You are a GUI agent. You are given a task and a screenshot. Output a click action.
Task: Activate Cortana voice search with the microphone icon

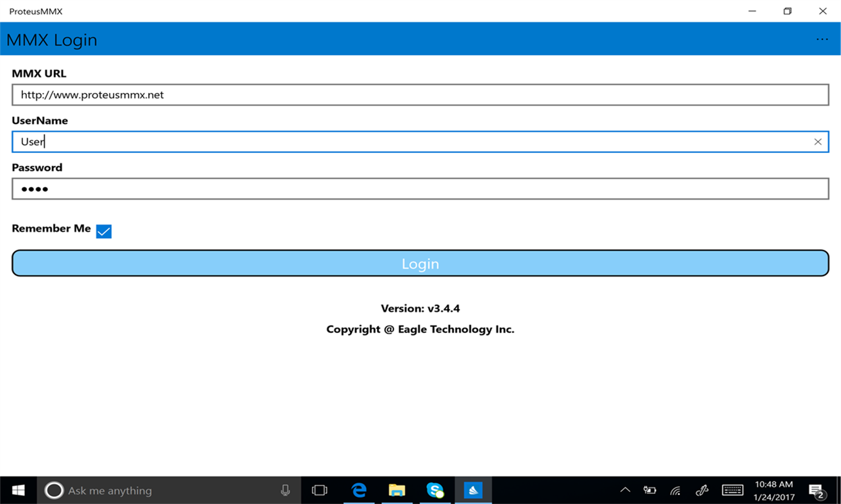click(x=284, y=490)
